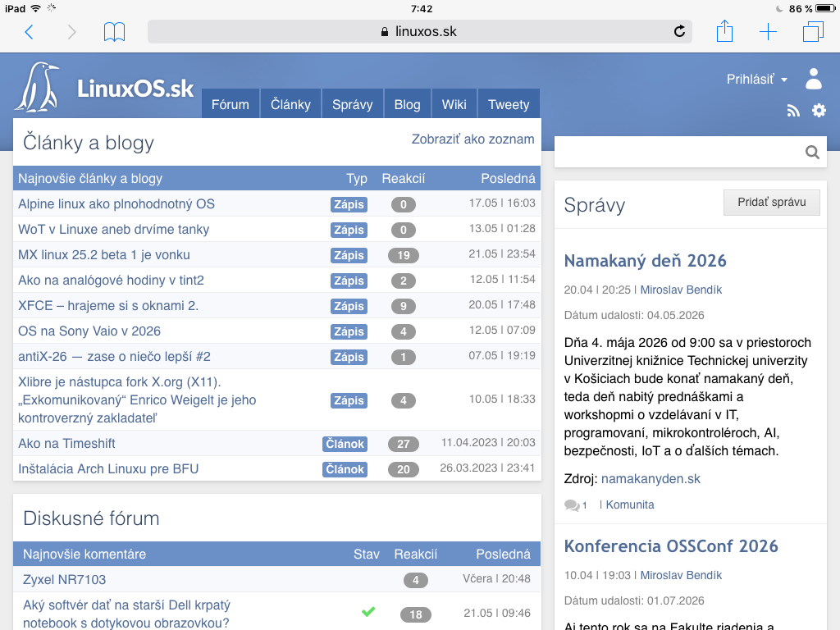
Task: Open the Tweety tab
Action: [509, 104]
